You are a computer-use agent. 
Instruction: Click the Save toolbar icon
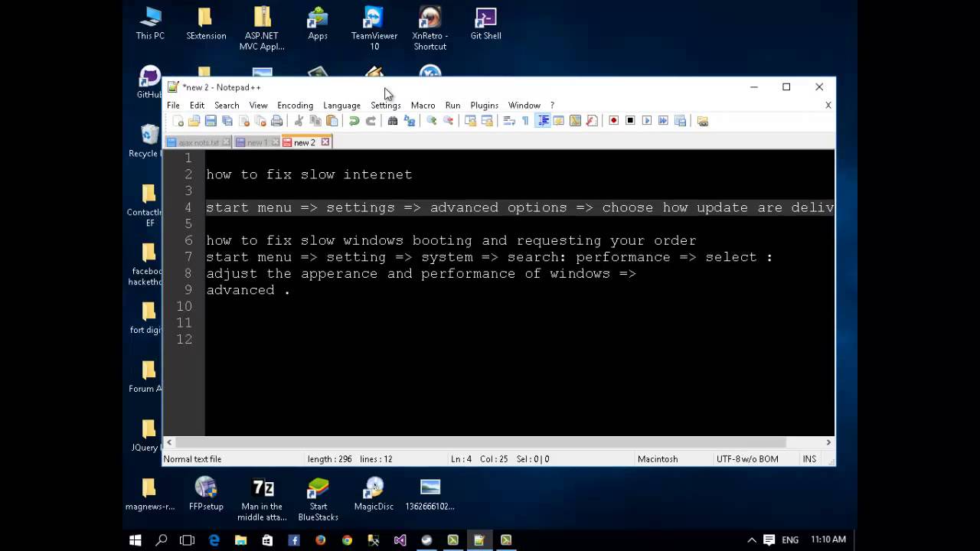(x=211, y=121)
